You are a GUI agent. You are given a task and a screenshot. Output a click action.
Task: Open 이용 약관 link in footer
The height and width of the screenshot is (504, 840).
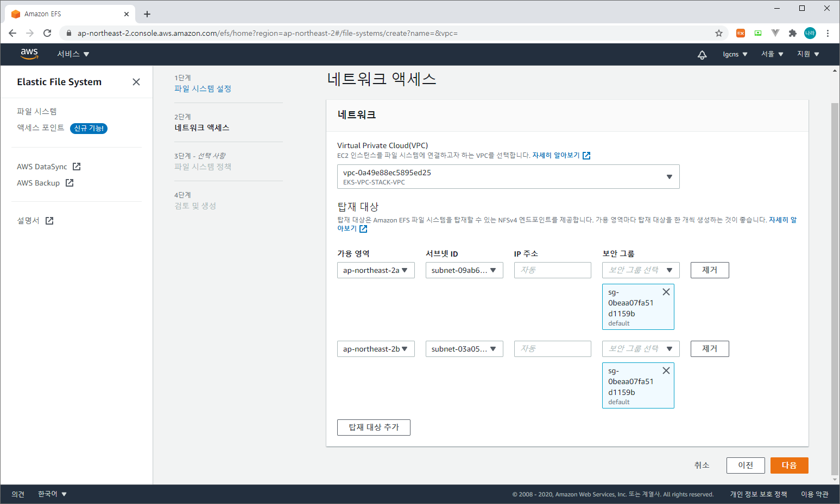click(x=814, y=494)
